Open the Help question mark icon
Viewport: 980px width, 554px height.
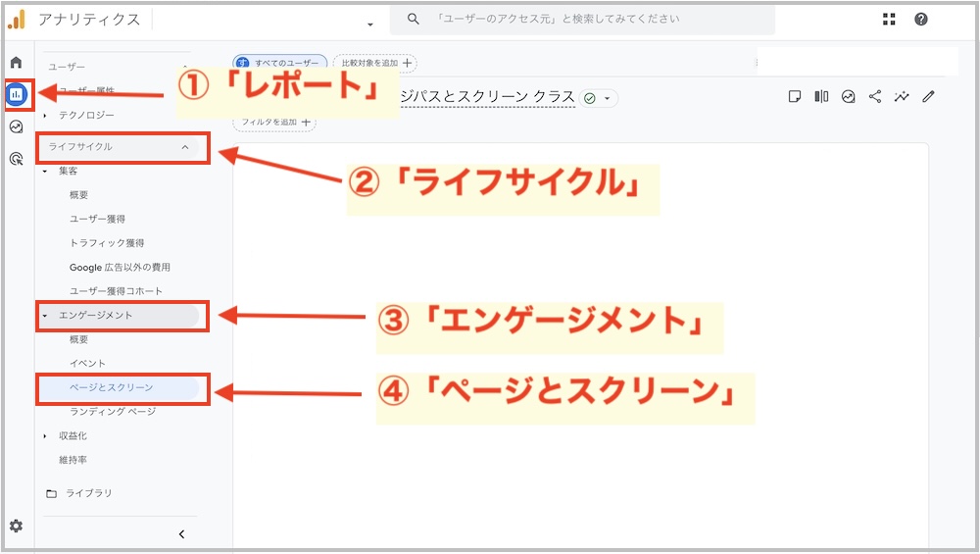920,20
